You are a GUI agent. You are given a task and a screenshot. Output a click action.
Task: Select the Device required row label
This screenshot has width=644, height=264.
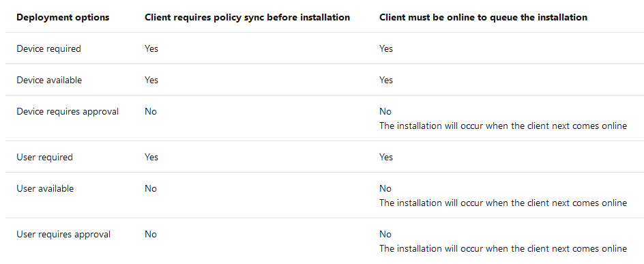[x=48, y=49]
